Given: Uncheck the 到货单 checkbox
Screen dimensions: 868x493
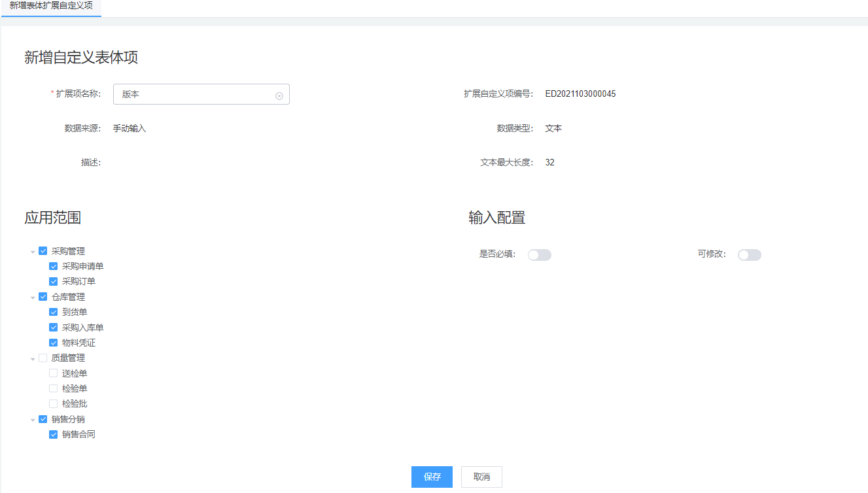Looking at the screenshot, I should (x=54, y=313).
